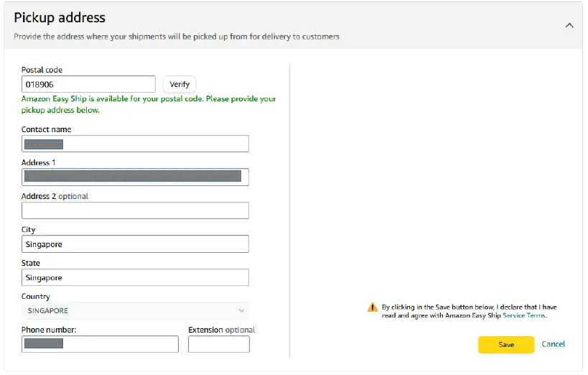Open the Service Terms link

(x=524, y=315)
